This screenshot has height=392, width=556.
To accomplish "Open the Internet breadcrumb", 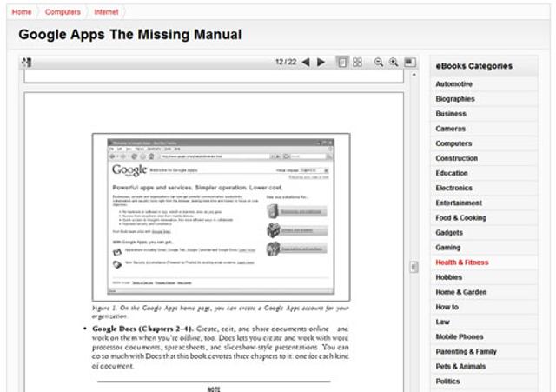I will coord(106,12).
